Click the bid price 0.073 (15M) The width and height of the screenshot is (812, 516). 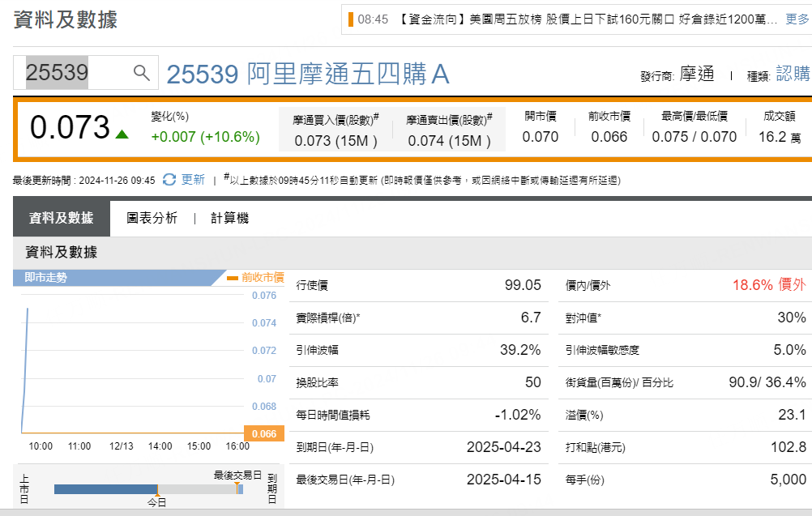coord(335,141)
